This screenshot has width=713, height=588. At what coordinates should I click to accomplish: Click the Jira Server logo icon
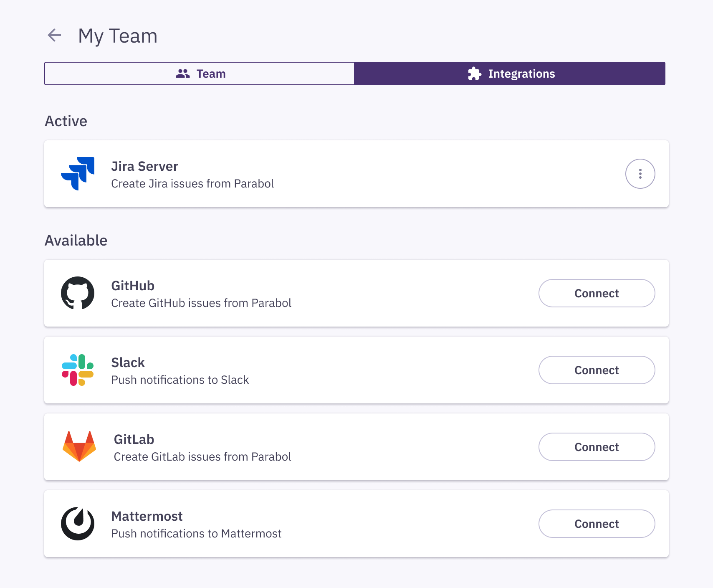pyautogui.click(x=78, y=174)
